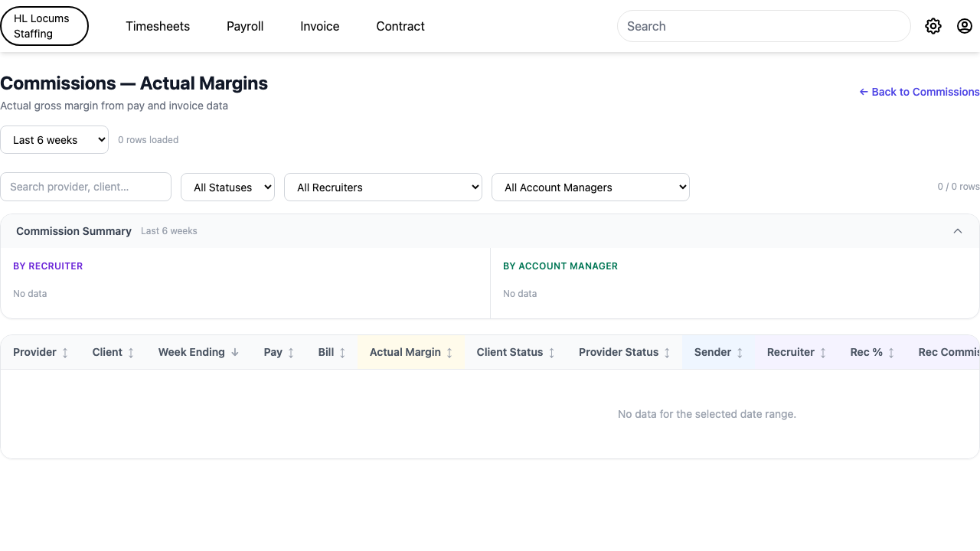Click the Pay column sort icon

click(291, 353)
